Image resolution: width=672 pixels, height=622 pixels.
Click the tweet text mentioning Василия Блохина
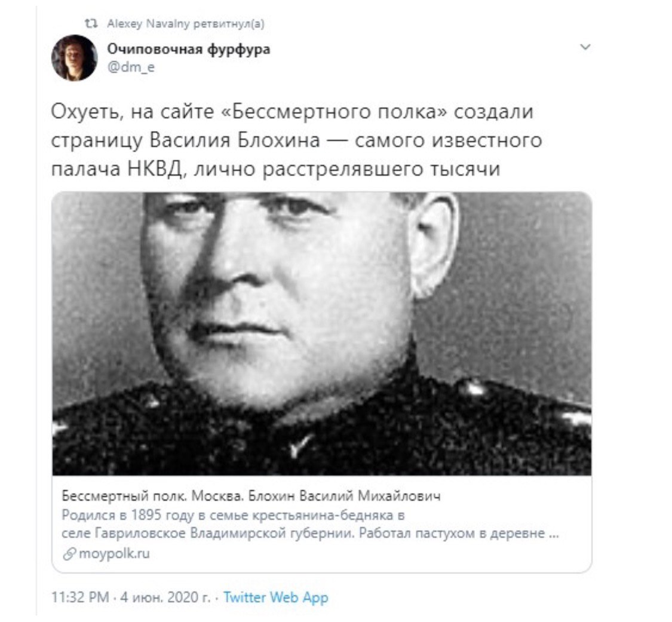tap(296, 140)
